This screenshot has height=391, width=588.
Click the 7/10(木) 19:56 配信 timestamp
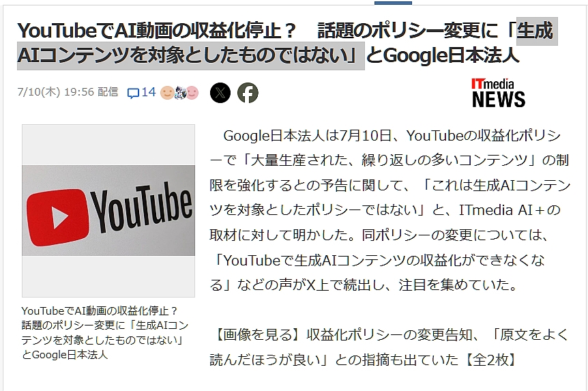pos(68,92)
